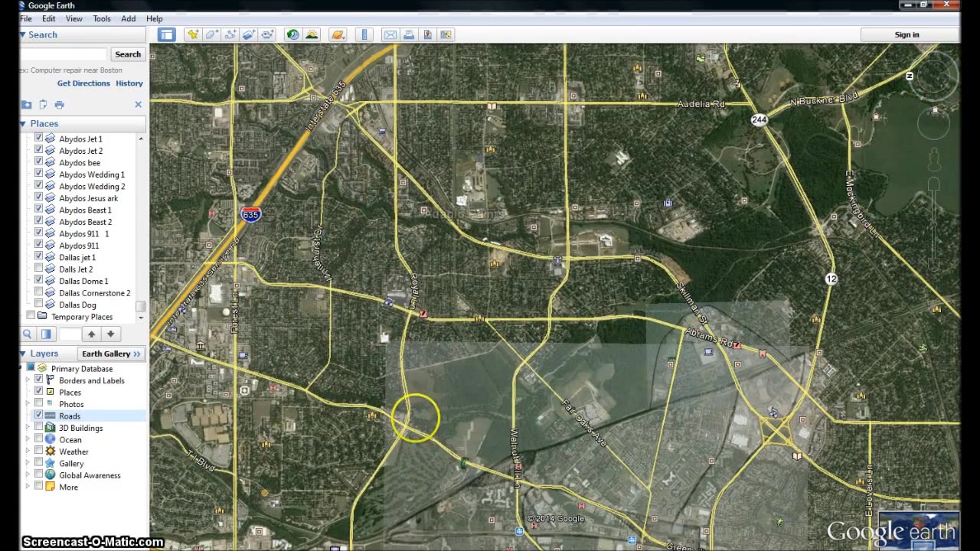Image resolution: width=980 pixels, height=551 pixels.
Task: Select the Add Path tool
Action: [x=230, y=34]
